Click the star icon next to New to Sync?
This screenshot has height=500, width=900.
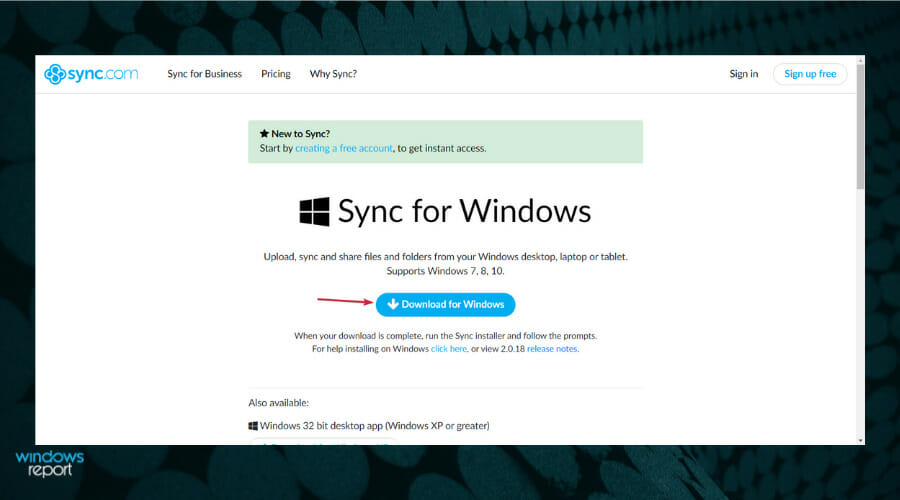pos(264,134)
